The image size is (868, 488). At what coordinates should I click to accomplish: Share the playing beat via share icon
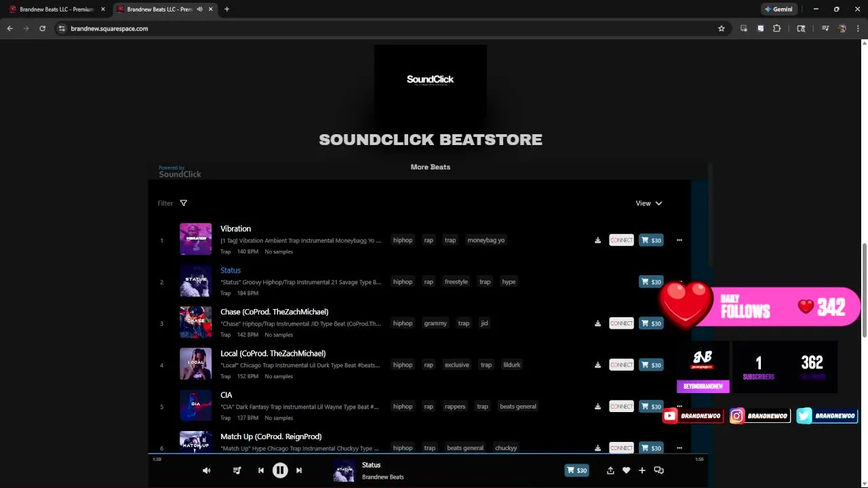coord(610,470)
